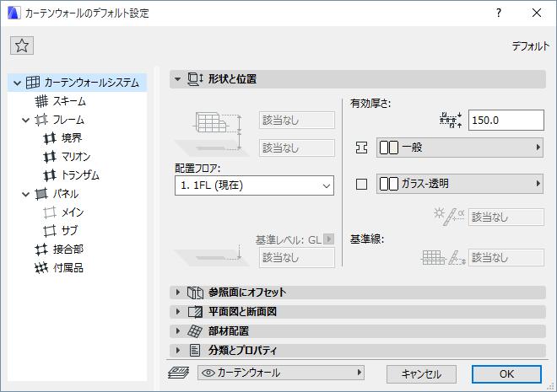
Task: Select カーテンウォールシステム tree item
Action: [x=77, y=83]
